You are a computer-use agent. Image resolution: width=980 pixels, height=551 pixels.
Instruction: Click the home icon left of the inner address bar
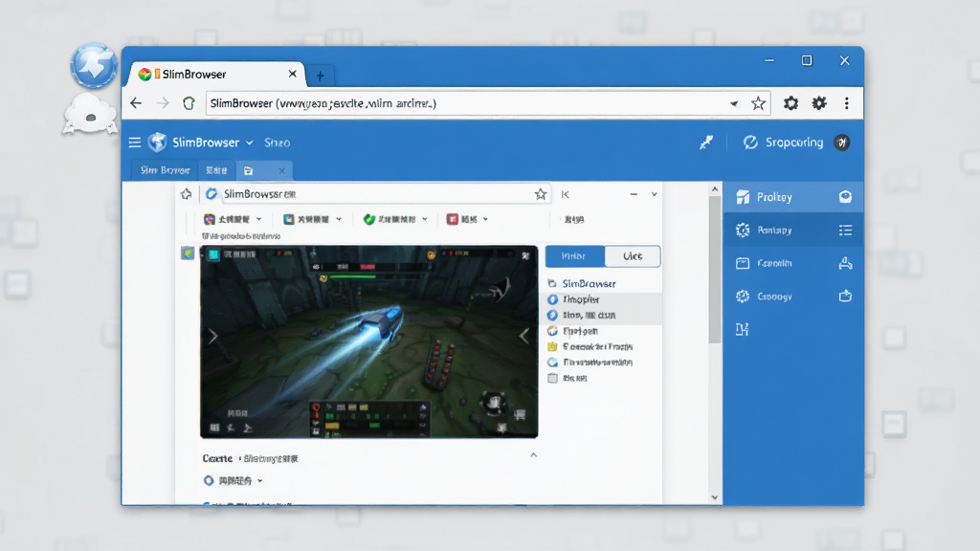pos(187,194)
